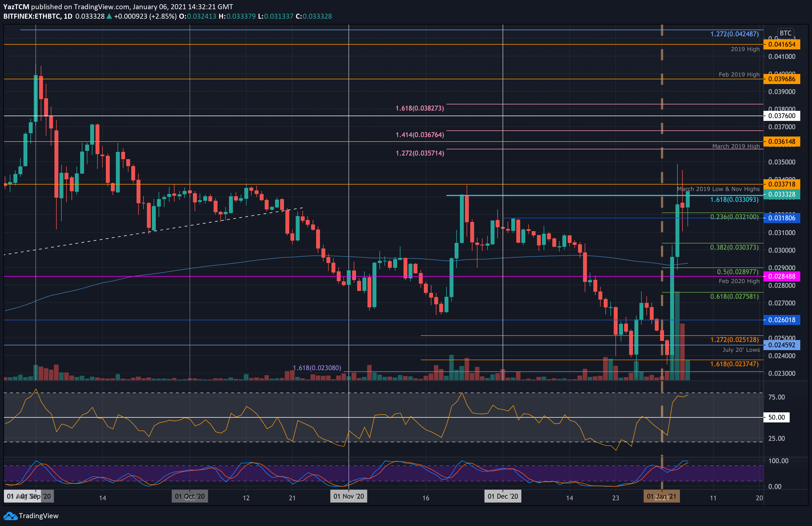Select the 0.036148 March 2019 High tag
This screenshot has height=526, width=812.
click(x=781, y=142)
